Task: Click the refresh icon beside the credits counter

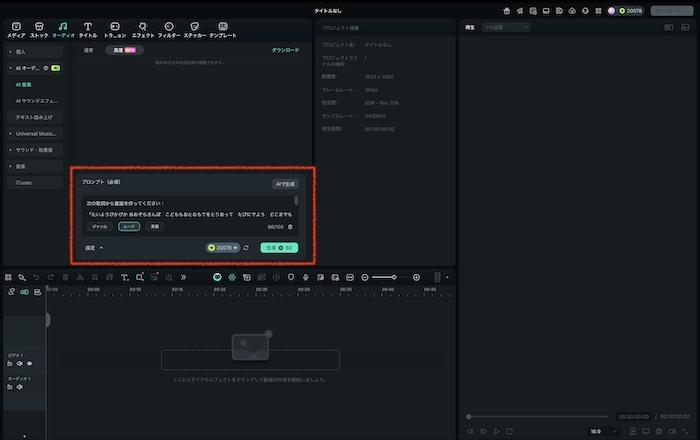Action: [246, 247]
